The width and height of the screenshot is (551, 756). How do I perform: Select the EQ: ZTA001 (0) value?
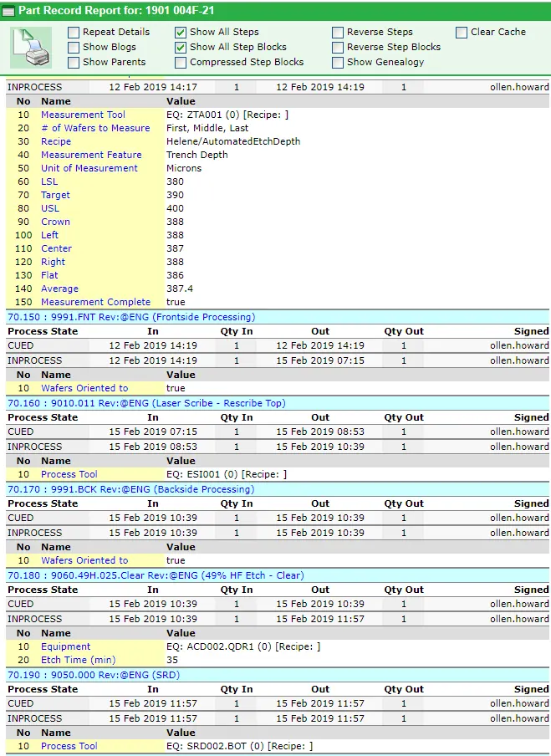coord(227,115)
